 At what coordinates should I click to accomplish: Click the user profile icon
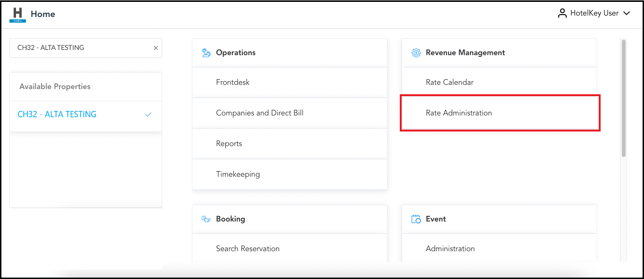(562, 13)
